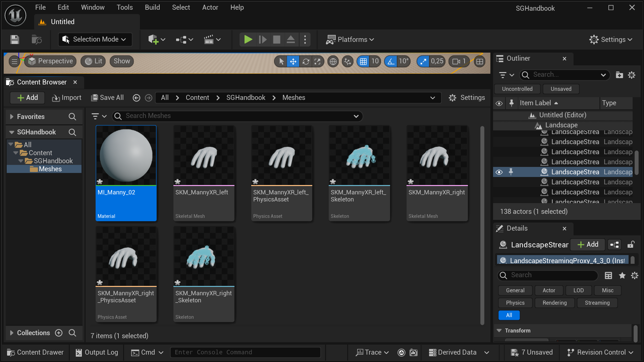Click the Save current level icon
This screenshot has height=362, width=644.
[15, 39]
